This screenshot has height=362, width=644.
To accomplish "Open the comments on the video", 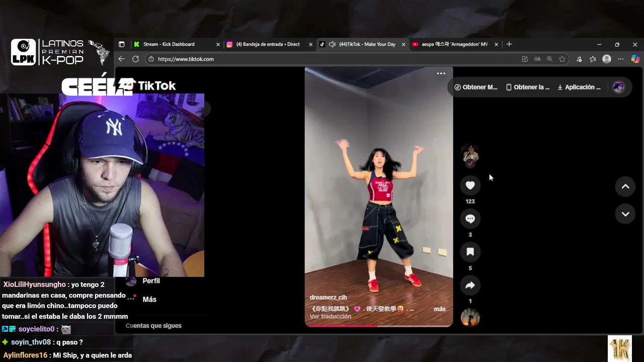I will pyautogui.click(x=470, y=219).
